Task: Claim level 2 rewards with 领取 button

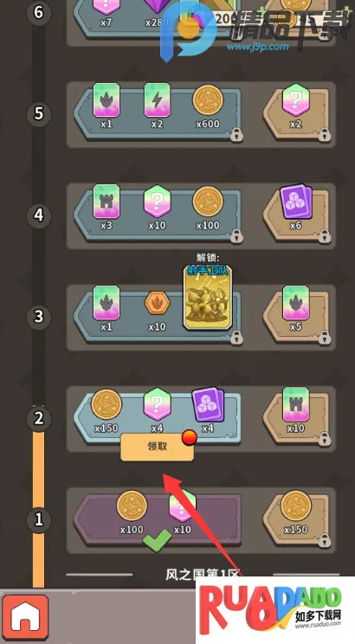Action: coord(157,446)
